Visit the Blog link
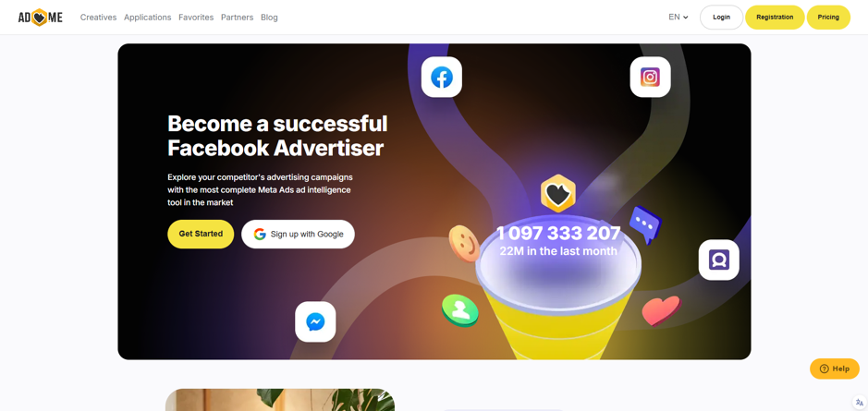This screenshot has width=868, height=411. pyautogui.click(x=269, y=18)
